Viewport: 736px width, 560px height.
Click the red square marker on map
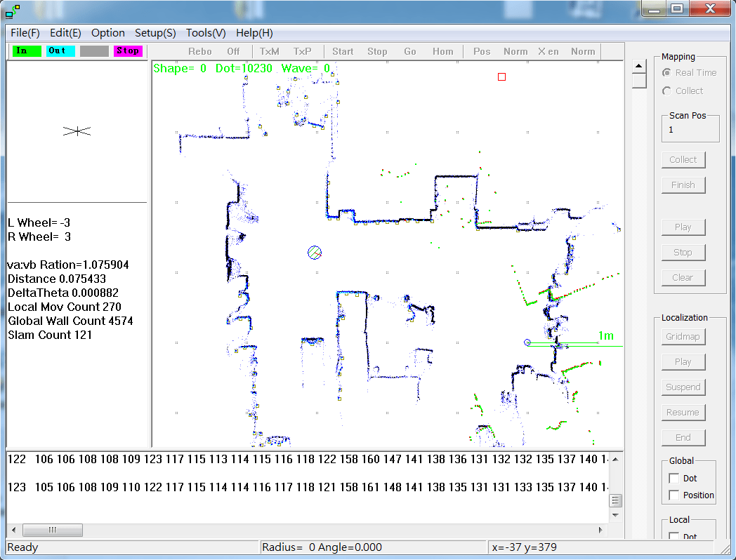point(501,77)
